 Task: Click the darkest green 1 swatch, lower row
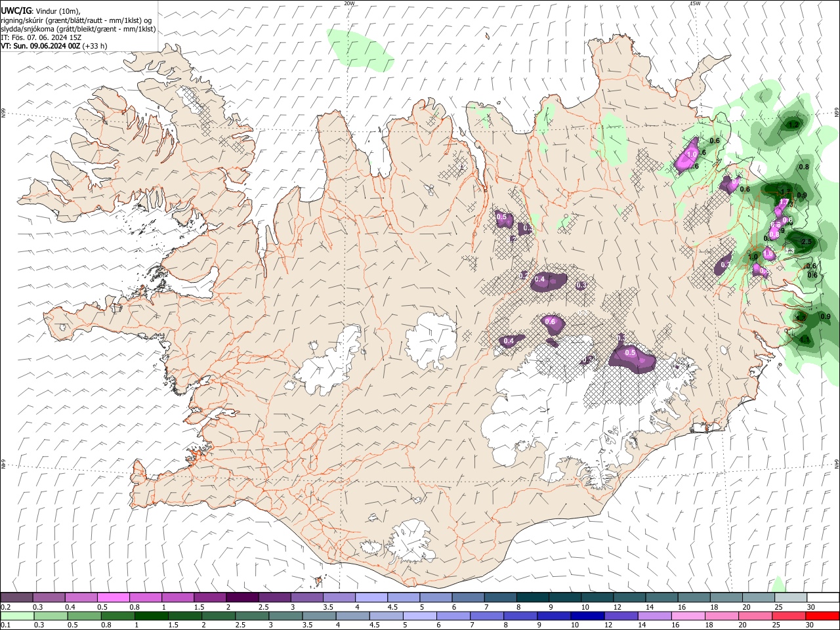click(151, 616)
